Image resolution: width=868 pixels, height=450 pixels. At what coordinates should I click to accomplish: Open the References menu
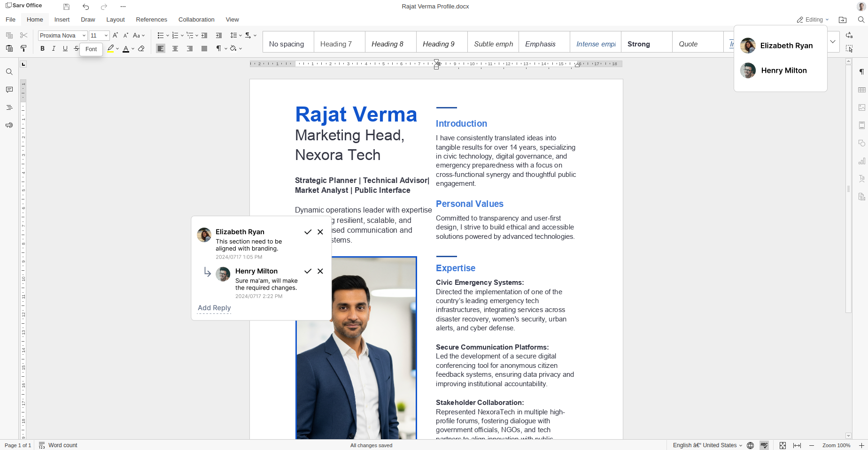pos(151,20)
